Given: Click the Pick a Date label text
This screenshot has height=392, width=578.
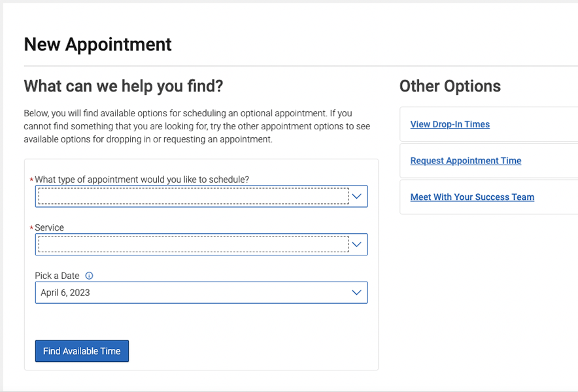Looking at the screenshot, I should 57,276.
